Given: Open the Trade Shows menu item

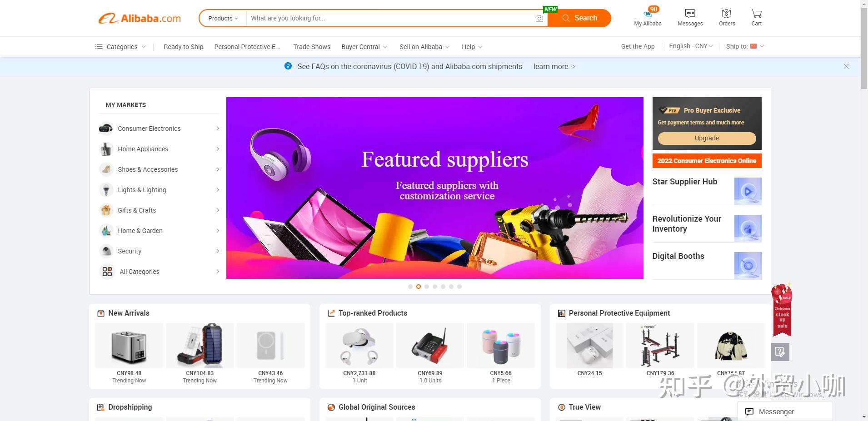Looking at the screenshot, I should (312, 47).
